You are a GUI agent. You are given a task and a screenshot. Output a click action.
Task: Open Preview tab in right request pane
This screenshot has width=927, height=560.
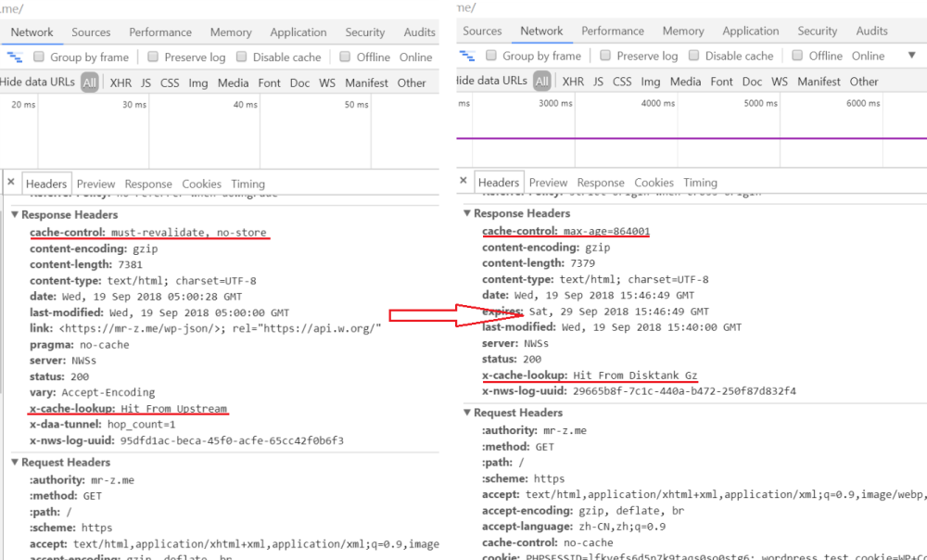coord(548,183)
